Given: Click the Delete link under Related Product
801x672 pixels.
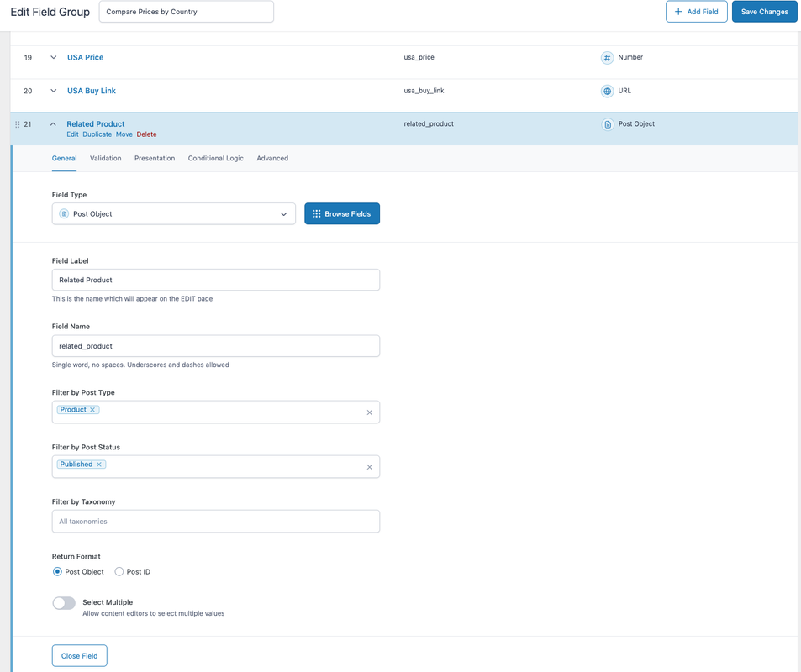Looking at the screenshot, I should (146, 134).
